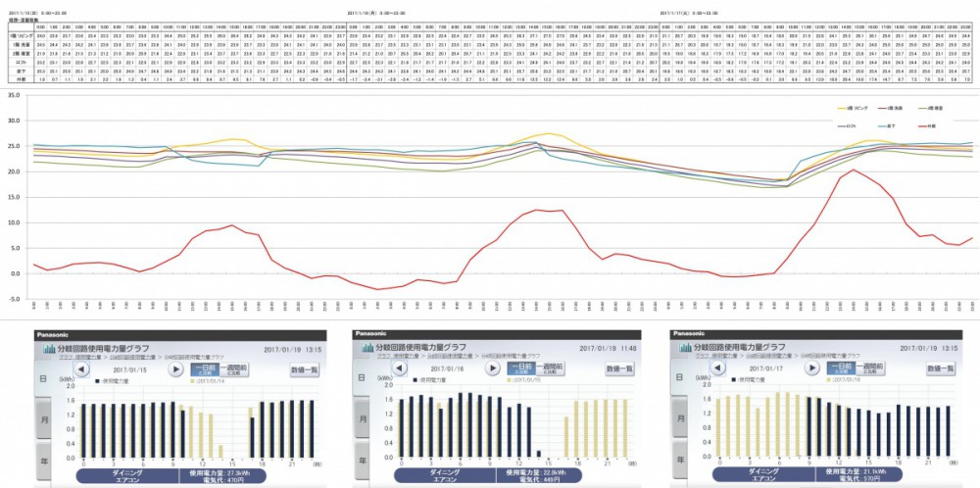Click displayed date 2017/01/17

click(764, 368)
